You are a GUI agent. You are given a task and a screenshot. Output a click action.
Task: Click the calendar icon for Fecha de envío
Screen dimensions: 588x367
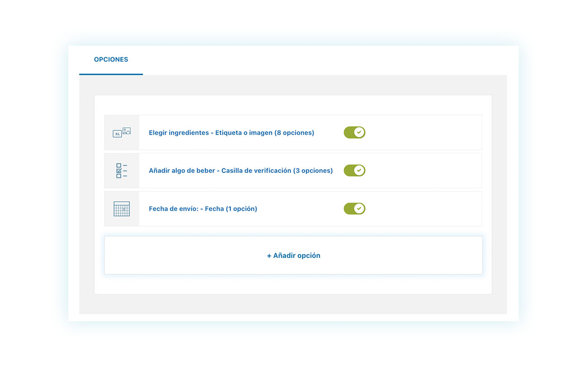(x=121, y=209)
